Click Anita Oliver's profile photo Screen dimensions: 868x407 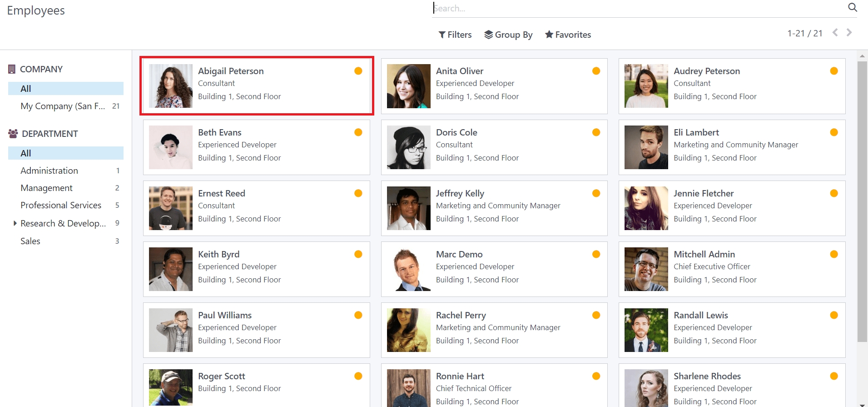408,86
